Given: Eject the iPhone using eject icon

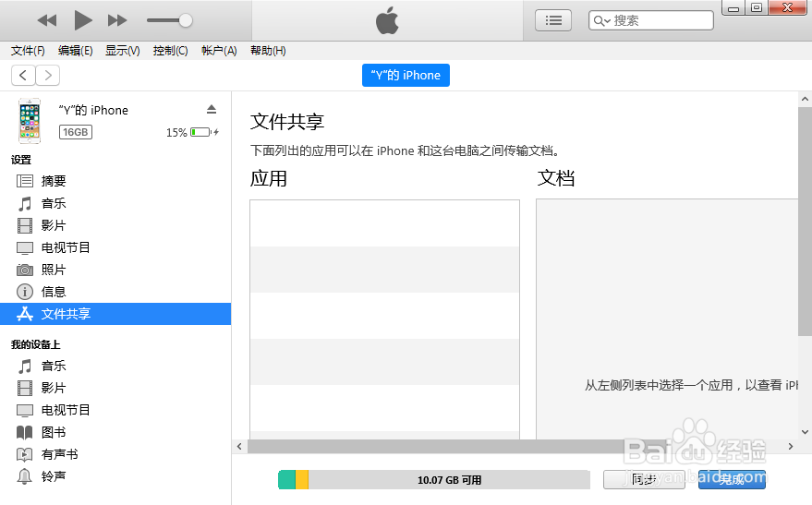Looking at the screenshot, I should 212,109.
